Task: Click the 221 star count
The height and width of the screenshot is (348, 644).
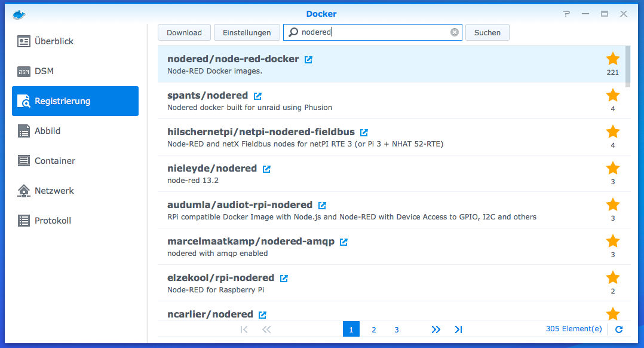Action: point(613,72)
